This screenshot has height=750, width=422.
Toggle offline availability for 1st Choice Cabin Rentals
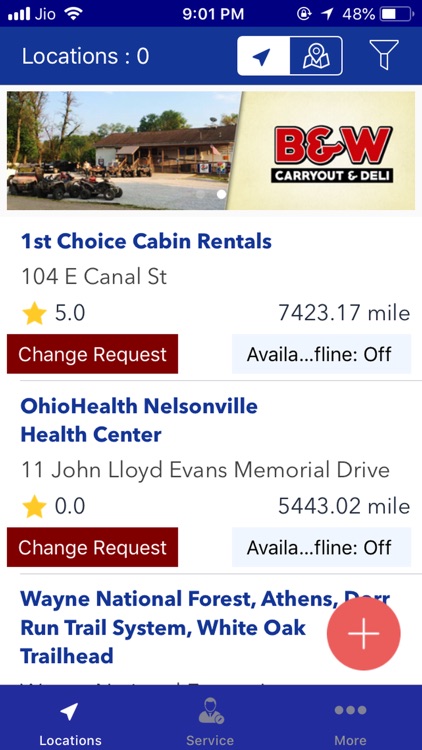click(321, 354)
